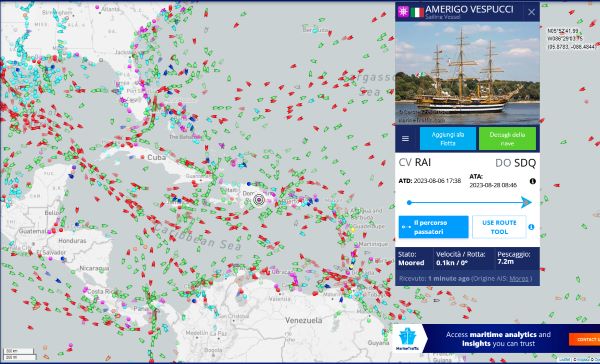This screenshot has width=600, height=364.
Task: Click the Italian flag icon in the panel header
Action: [x=417, y=12]
